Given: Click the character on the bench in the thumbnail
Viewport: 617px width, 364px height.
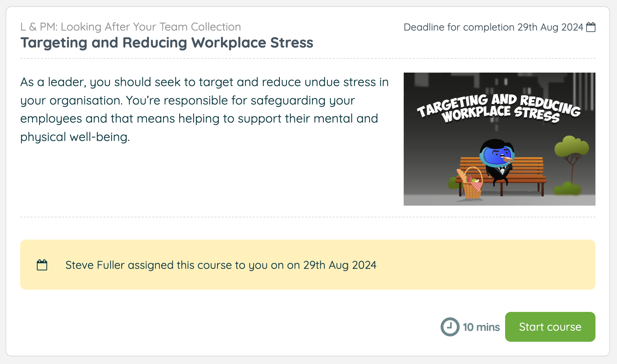Looking at the screenshot, I should pyautogui.click(x=497, y=163).
